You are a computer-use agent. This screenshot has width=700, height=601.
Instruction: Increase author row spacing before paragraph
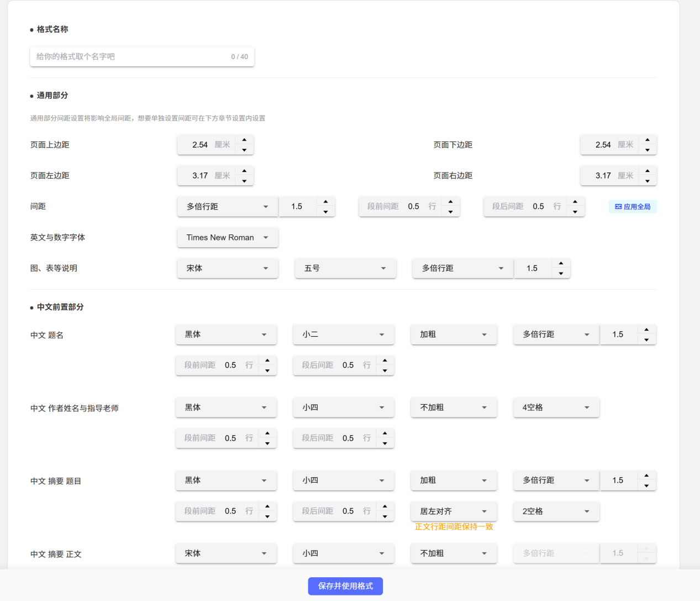(267, 433)
